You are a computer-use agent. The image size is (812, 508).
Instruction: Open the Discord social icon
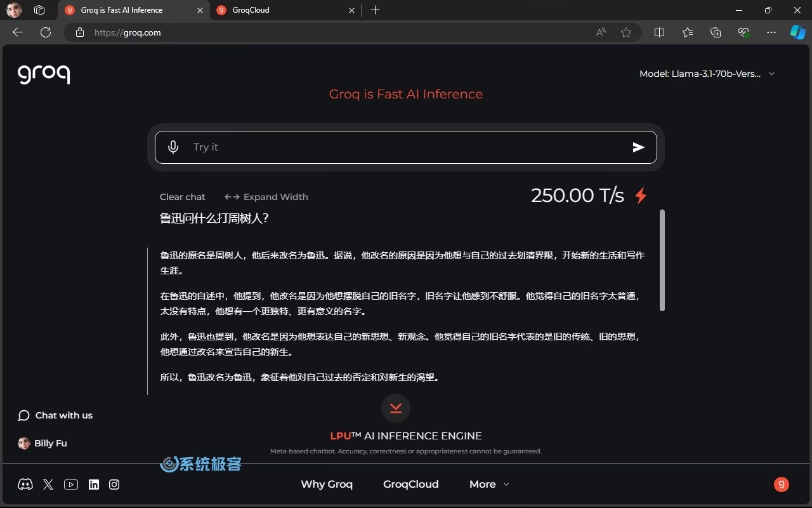[x=25, y=485]
